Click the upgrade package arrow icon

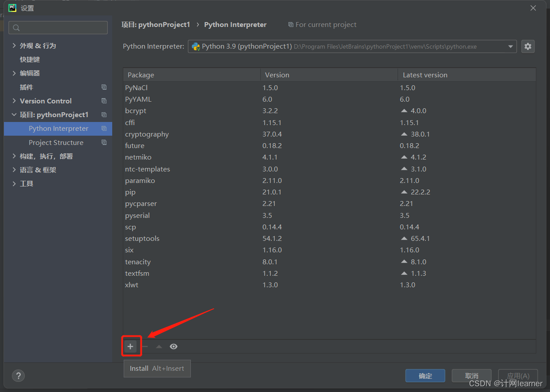click(x=159, y=346)
